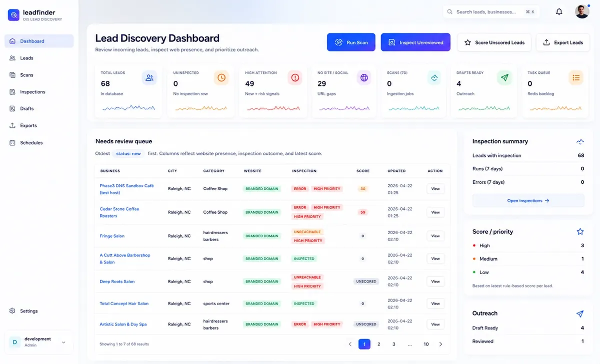Go to next page arrow in pagination
This screenshot has height=364, width=600.
click(x=440, y=344)
